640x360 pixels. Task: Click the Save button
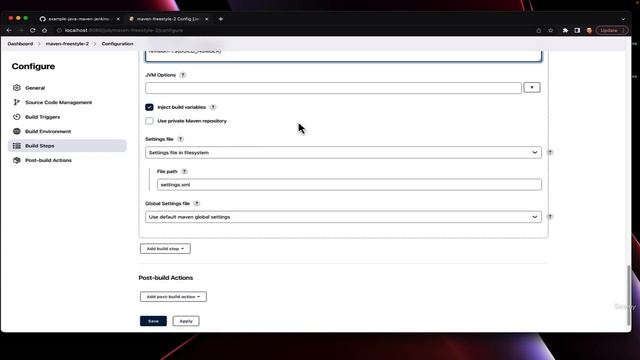click(x=153, y=321)
